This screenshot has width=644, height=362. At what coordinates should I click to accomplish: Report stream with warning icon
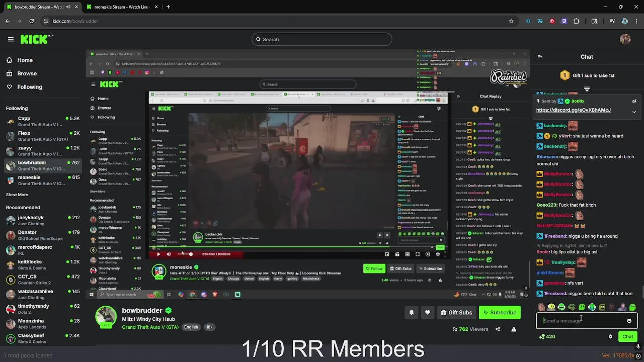coord(514,329)
